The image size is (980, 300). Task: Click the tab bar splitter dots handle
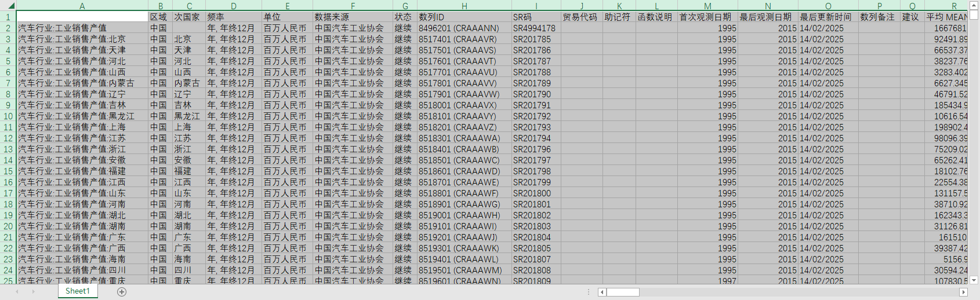[x=589, y=292]
